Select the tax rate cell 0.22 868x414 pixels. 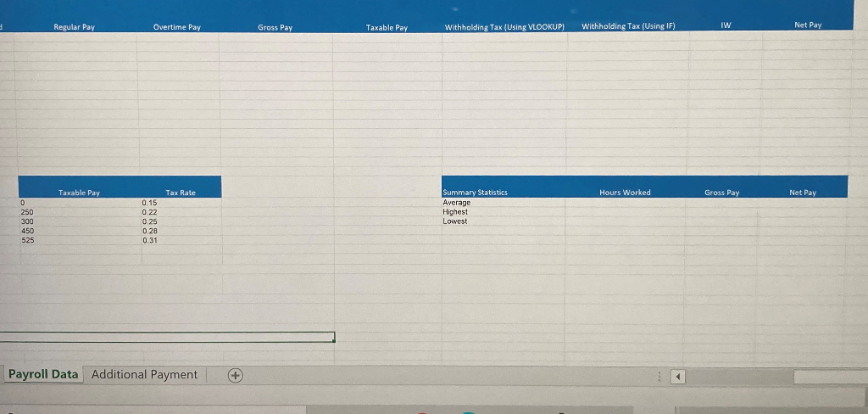pos(181,212)
